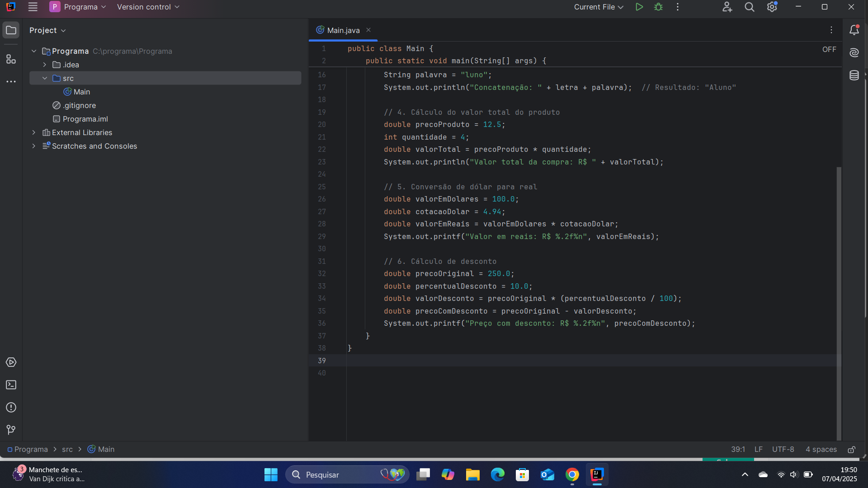The image size is (868, 488).
Task: Open the Terminal tool window
Action: (x=11, y=385)
